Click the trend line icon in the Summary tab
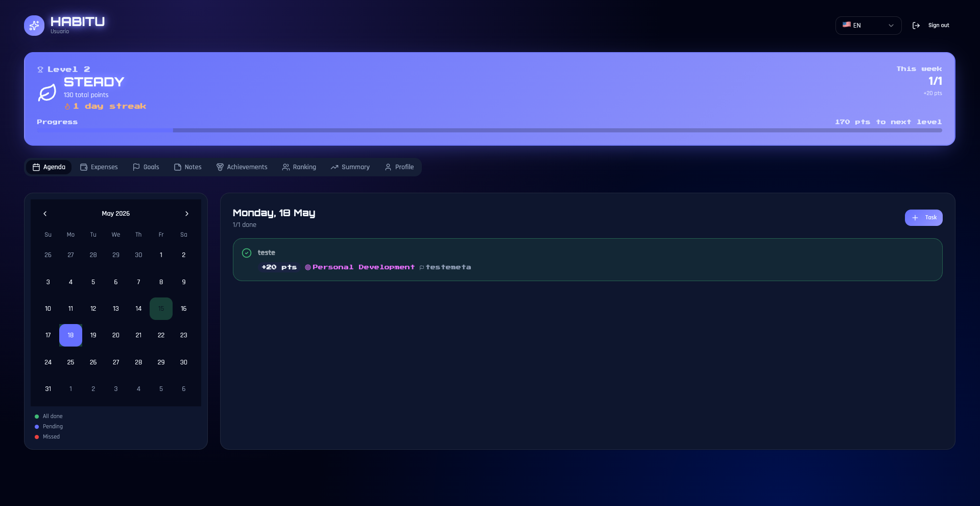This screenshot has width=980, height=506. 334,167
